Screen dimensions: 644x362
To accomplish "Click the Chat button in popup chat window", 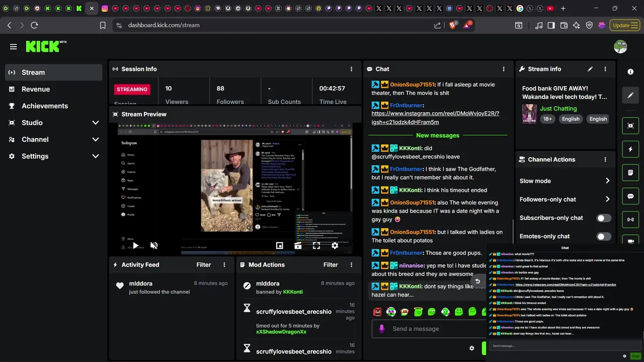I will (x=636, y=356).
